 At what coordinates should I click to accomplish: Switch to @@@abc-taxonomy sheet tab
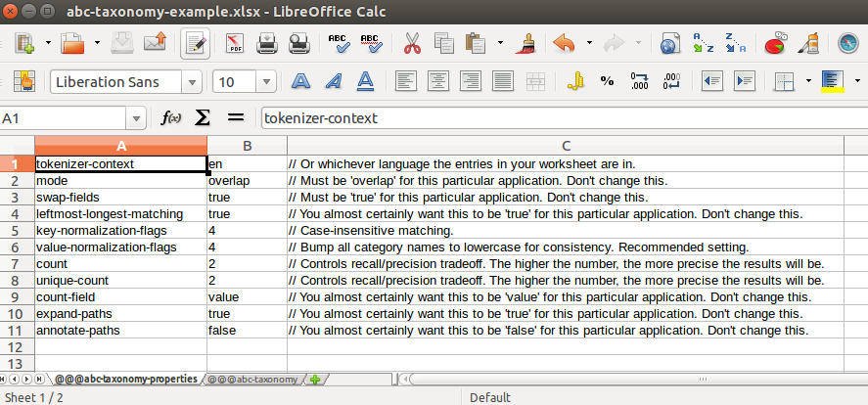[251, 380]
